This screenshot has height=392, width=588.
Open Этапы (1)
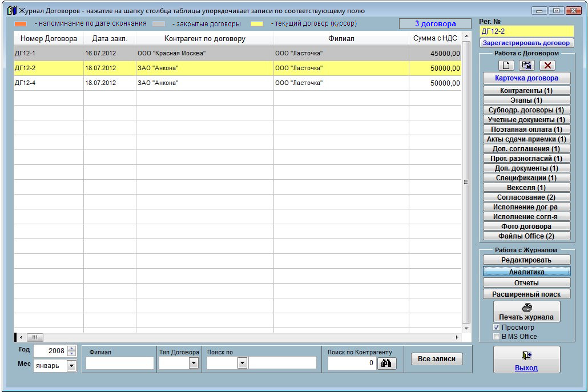click(526, 100)
